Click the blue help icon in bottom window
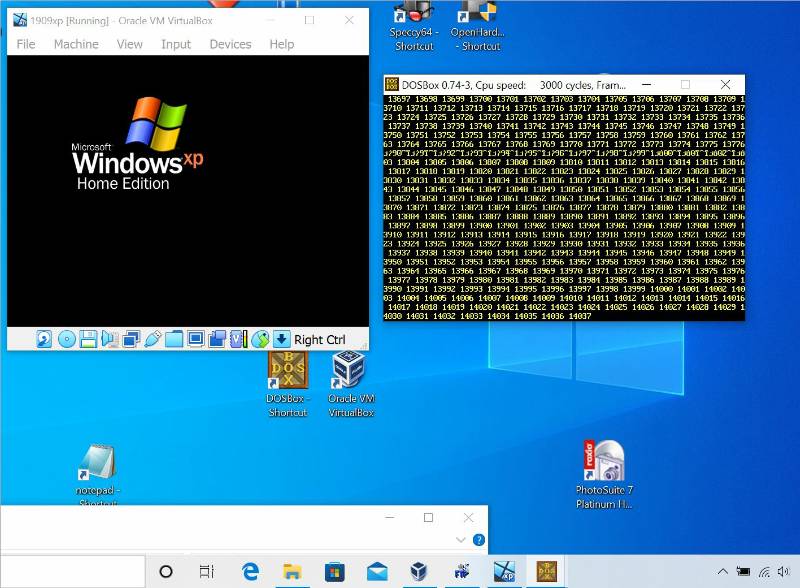Image resolution: width=800 pixels, height=588 pixels. pos(479,540)
